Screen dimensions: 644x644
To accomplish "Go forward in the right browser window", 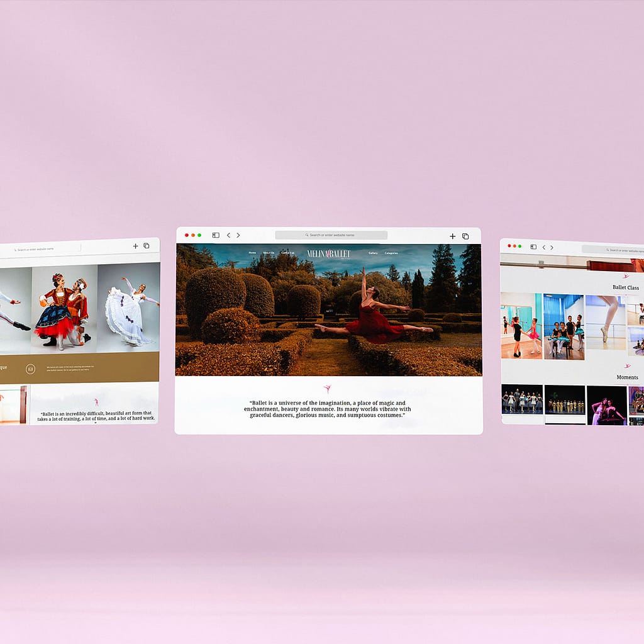I will click(552, 248).
